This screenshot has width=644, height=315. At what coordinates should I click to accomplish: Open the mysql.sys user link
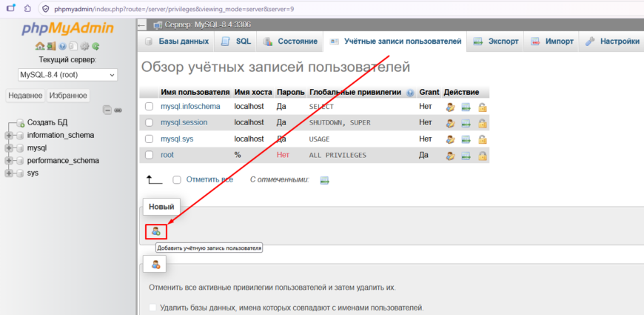click(177, 139)
